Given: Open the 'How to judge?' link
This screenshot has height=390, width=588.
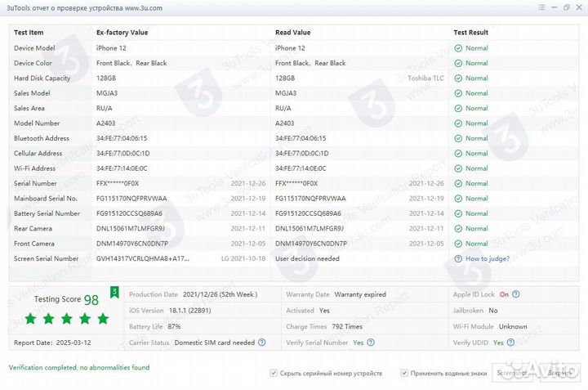Looking at the screenshot, I should 487,258.
